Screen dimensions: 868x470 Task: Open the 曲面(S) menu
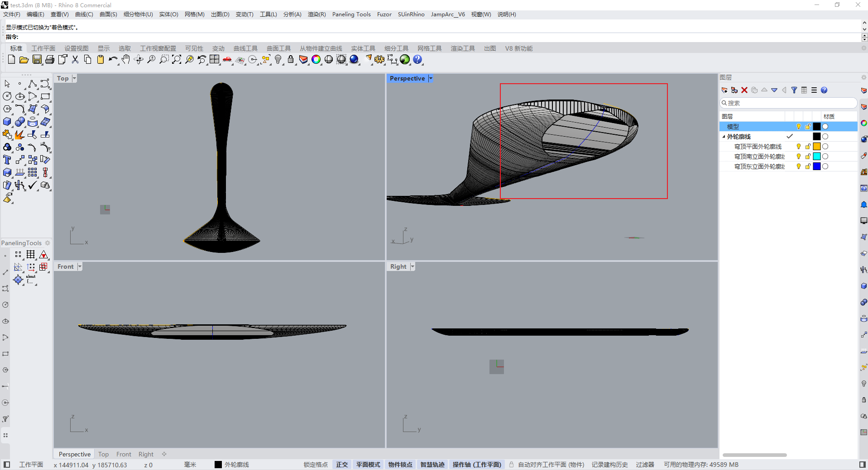pyautogui.click(x=108, y=14)
